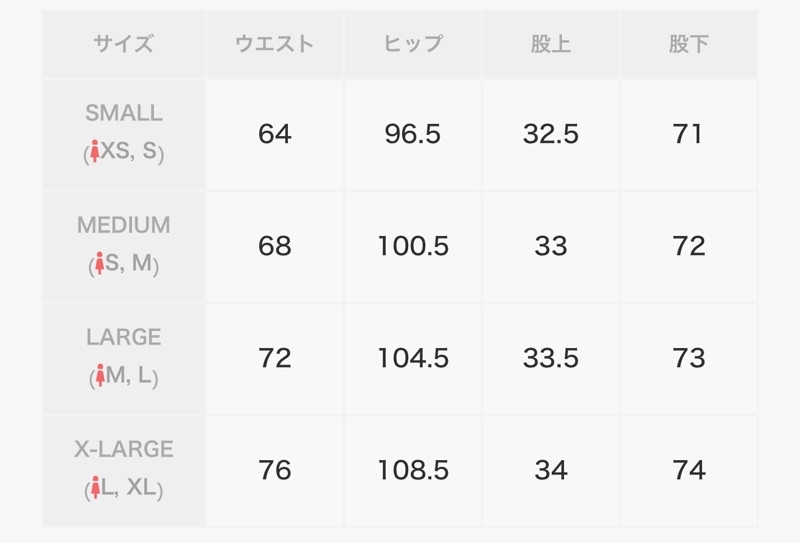
Task: Click the SMALL waist value 64
Action: [274, 134]
